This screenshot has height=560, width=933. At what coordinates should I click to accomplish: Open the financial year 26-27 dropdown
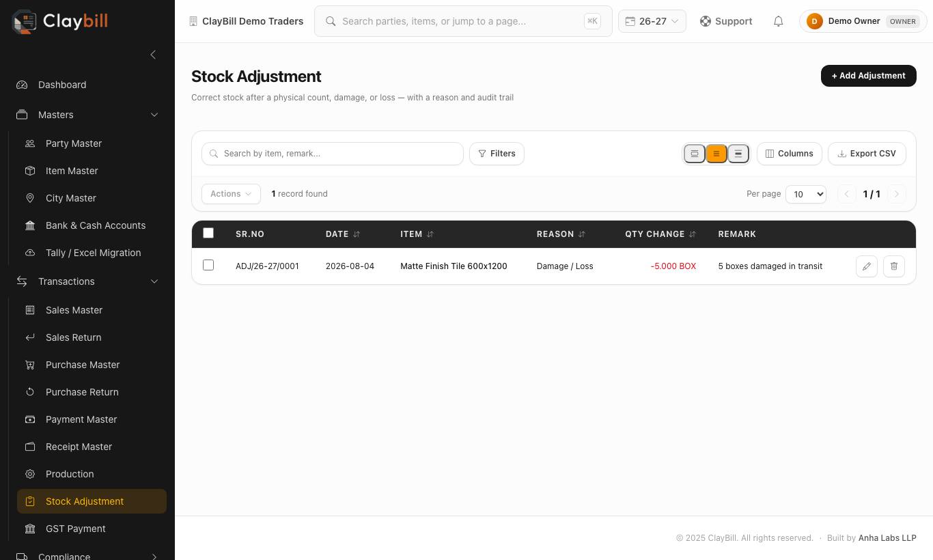[652, 21]
